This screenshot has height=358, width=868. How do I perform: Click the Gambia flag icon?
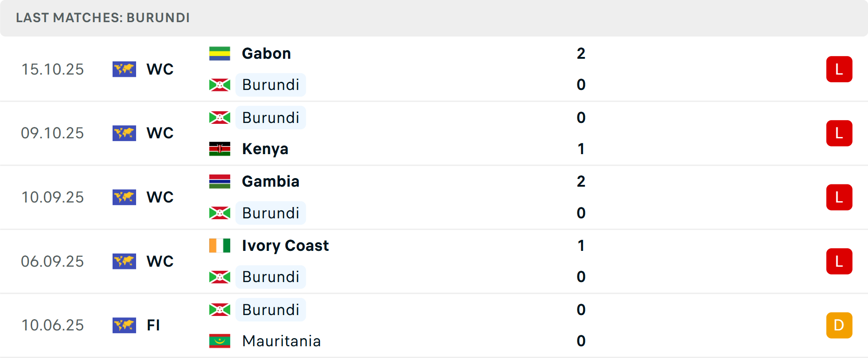tap(220, 181)
